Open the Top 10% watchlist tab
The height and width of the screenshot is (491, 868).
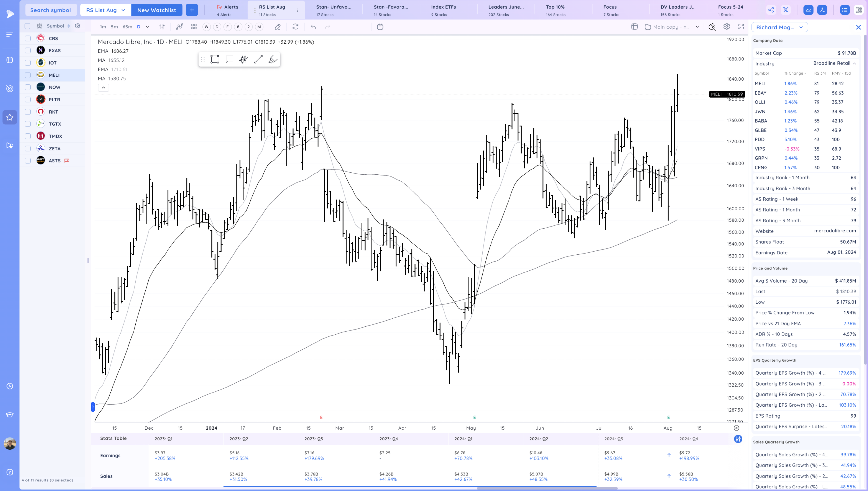tap(555, 10)
